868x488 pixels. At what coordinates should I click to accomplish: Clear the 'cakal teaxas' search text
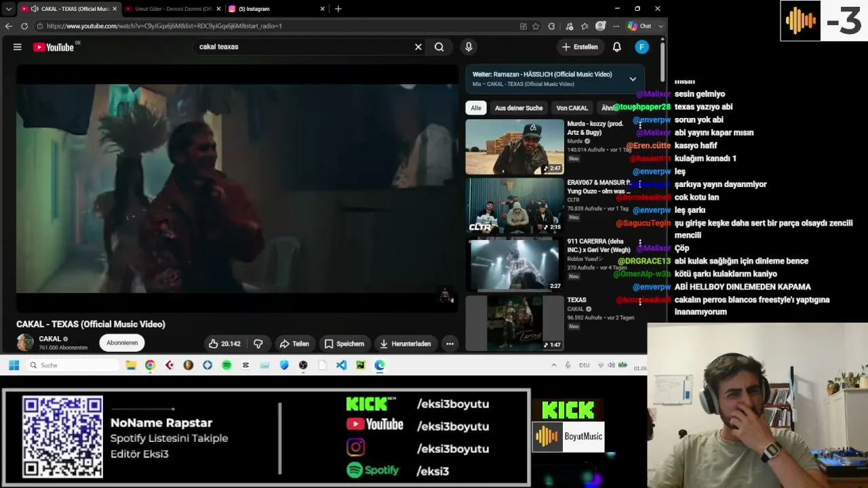click(418, 47)
